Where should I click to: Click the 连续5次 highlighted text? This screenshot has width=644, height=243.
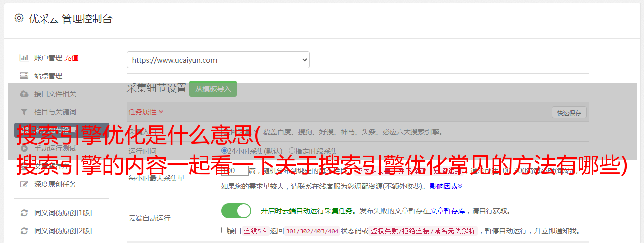[256, 231]
